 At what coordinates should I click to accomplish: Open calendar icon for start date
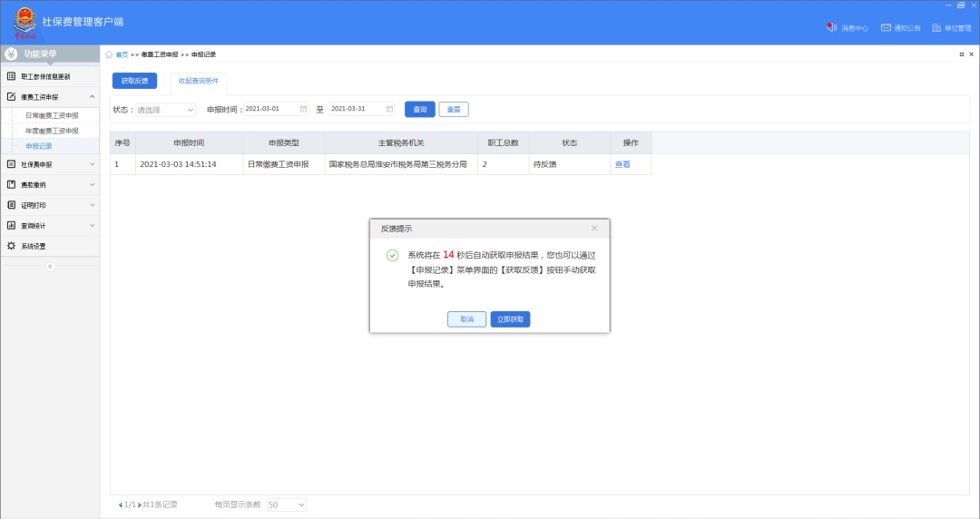tap(303, 109)
